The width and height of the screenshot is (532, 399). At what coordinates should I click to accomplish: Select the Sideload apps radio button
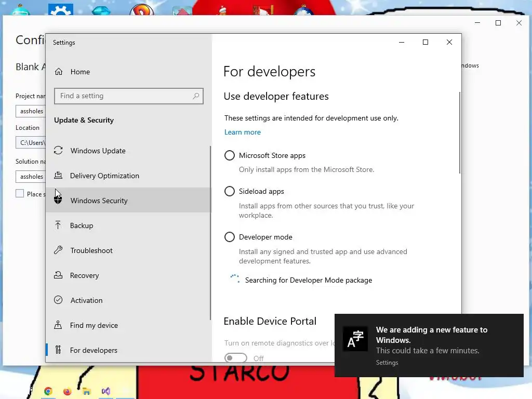(229, 191)
